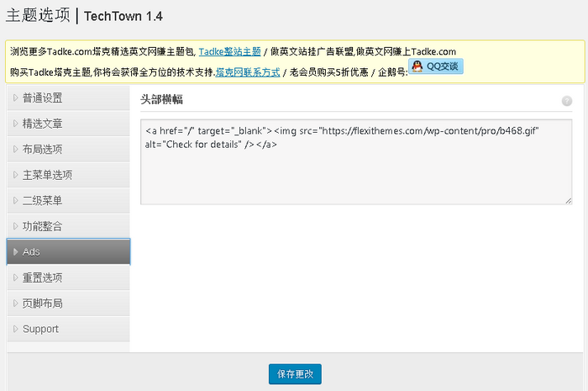588x391 pixels.
Task: Open the QQ交谈 chat button
Action: [436, 66]
